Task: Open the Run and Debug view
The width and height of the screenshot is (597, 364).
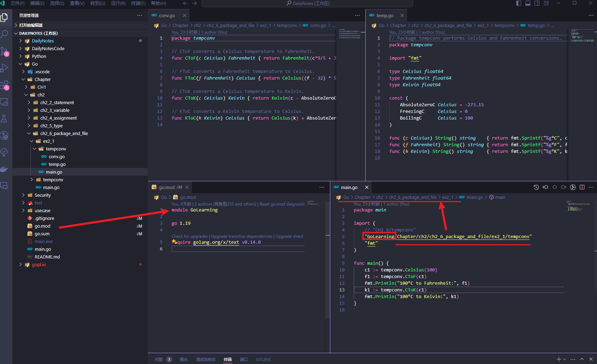Action: 4,68
